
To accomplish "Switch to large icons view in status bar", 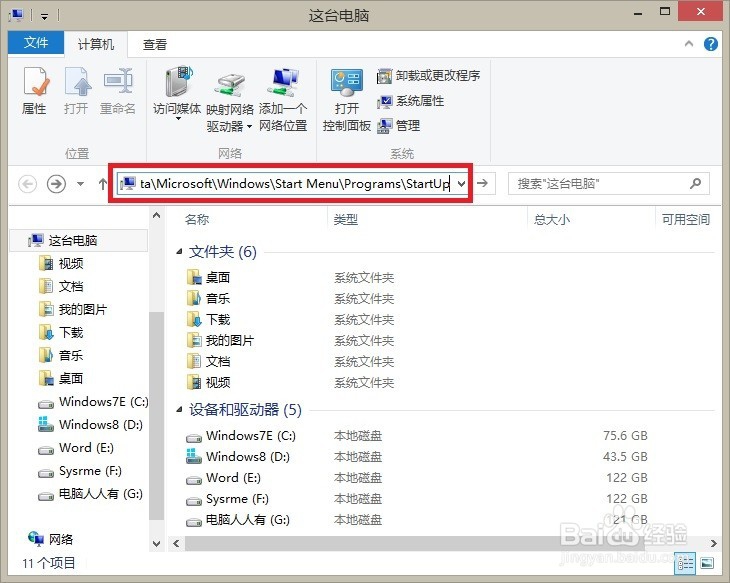I will pyautogui.click(x=707, y=563).
